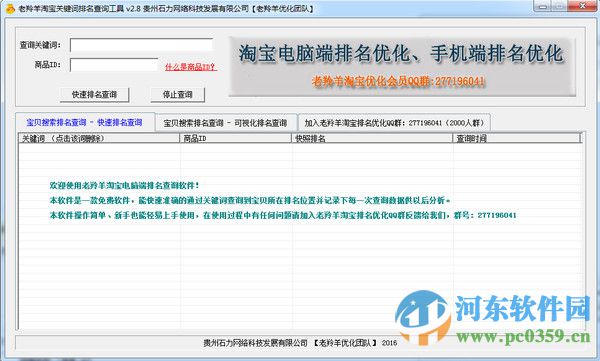Click the text line starting 本软件是一款免费软件
This screenshot has height=361, width=600.
tap(250, 200)
